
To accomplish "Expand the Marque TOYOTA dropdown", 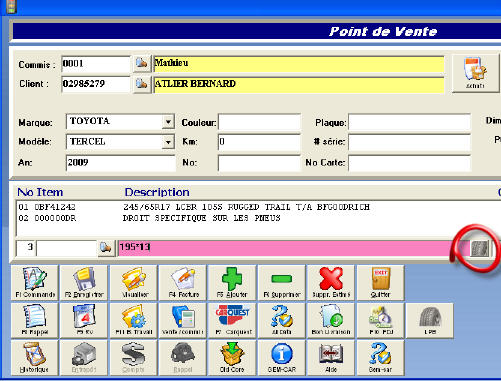I will pos(168,122).
